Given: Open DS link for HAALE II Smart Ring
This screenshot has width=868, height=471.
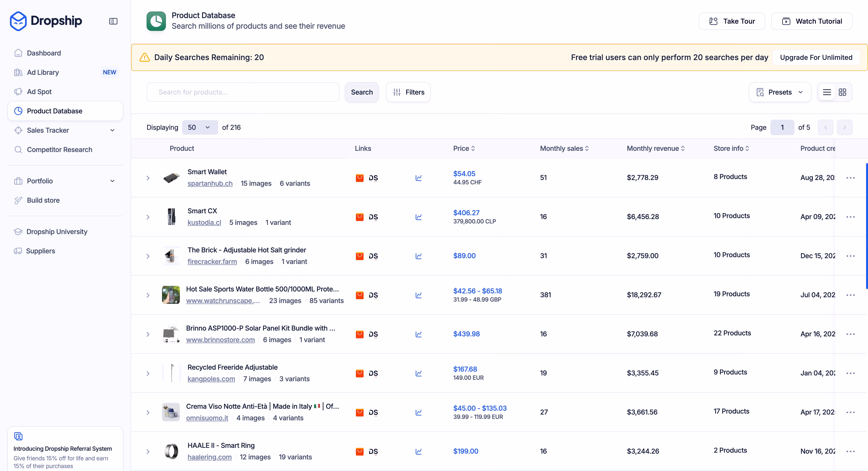Looking at the screenshot, I should pyautogui.click(x=373, y=451).
